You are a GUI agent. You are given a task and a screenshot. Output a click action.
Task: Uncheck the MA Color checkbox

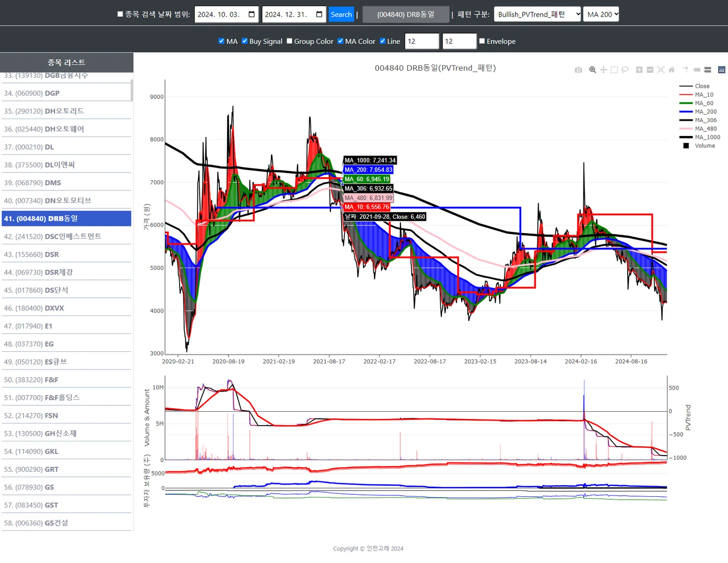coord(340,41)
